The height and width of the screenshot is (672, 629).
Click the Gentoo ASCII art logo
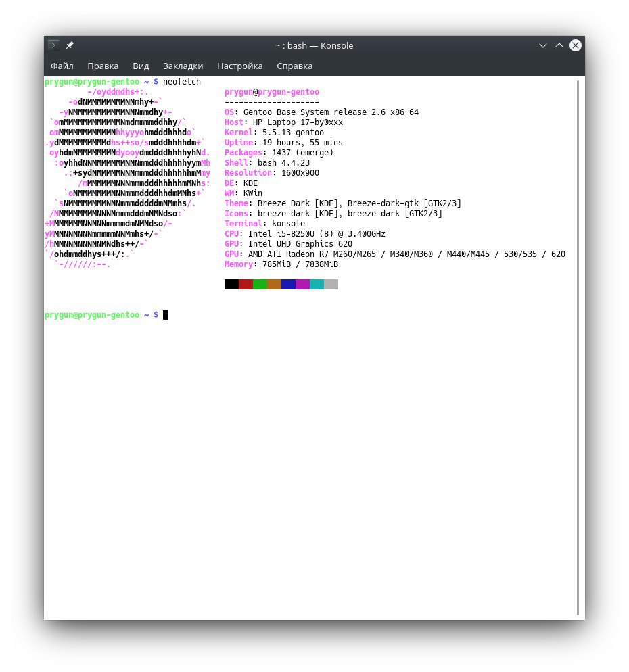pos(127,178)
